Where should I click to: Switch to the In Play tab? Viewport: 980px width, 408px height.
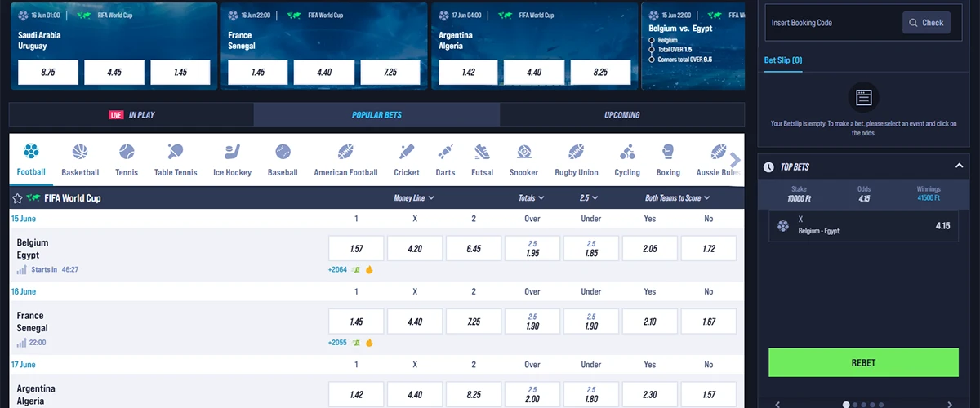[131, 115]
